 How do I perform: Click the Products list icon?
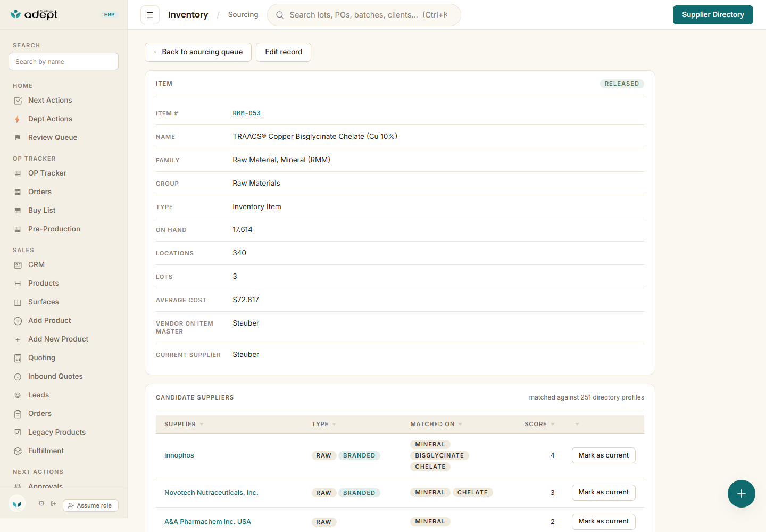pyautogui.click(x=18, y=284)
